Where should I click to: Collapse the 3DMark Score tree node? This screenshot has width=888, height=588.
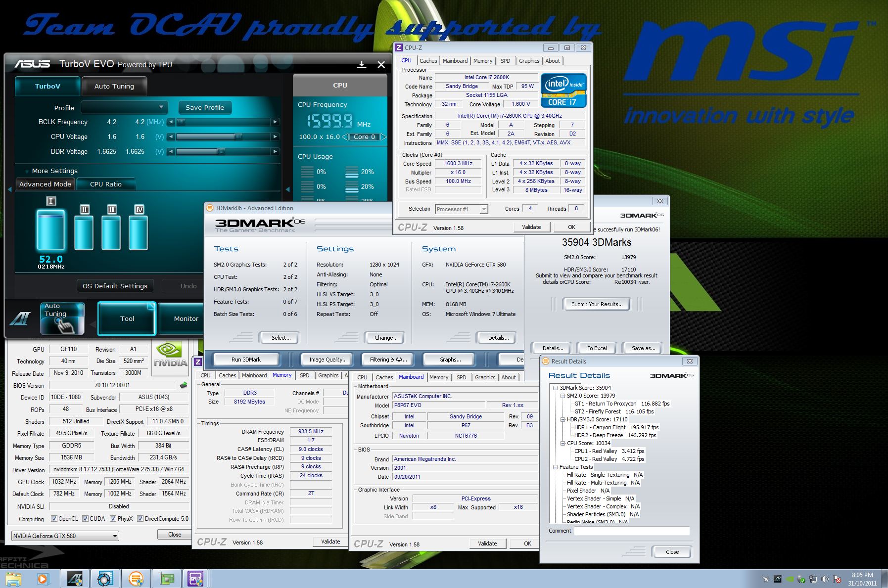[556, 388]
